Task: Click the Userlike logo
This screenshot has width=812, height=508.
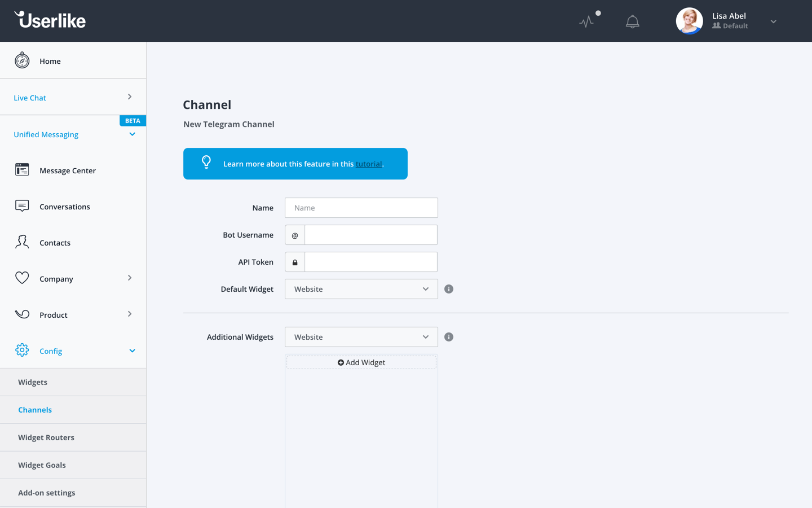Action: pyautogui.click(x=50, y=20)
